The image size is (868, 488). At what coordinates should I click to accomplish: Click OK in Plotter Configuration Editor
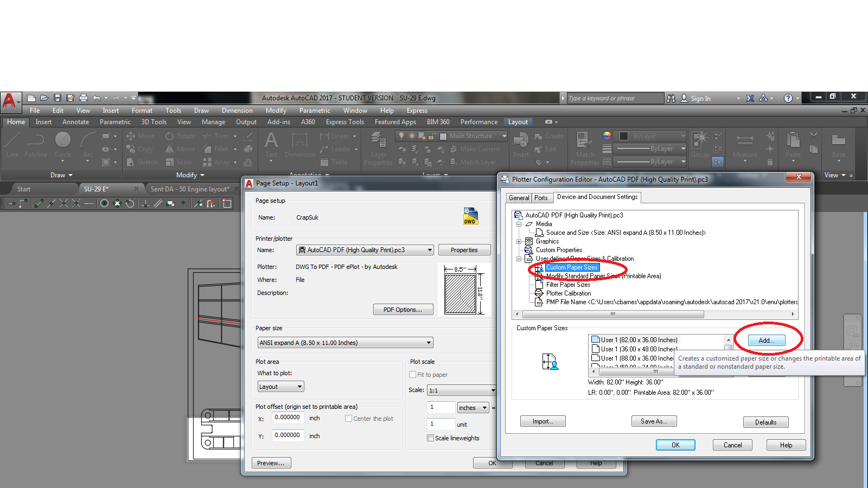675,445
